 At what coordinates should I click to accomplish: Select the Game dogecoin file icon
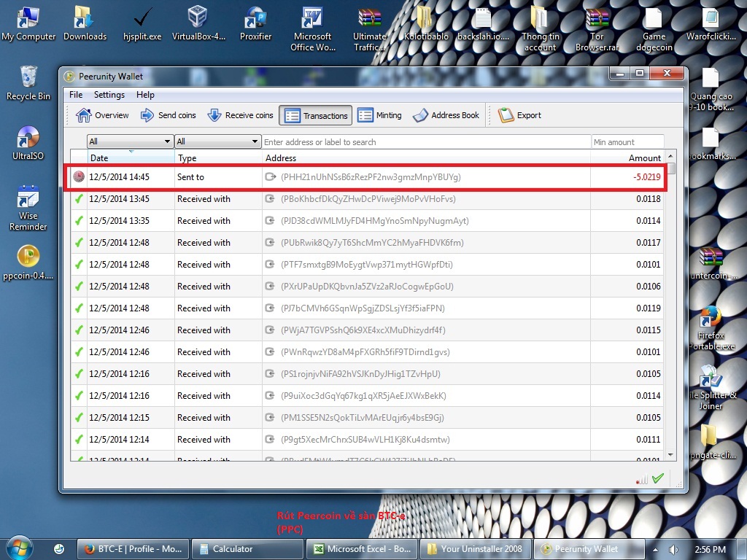pos(654,28)
